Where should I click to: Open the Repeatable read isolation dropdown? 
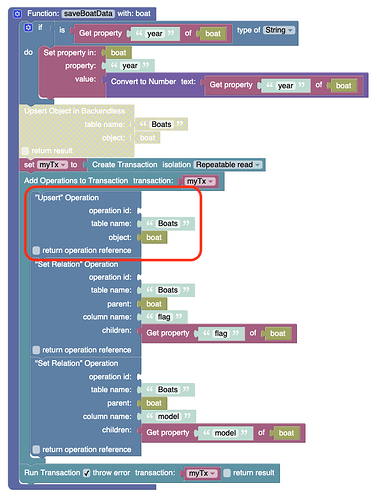coord(228,165)
